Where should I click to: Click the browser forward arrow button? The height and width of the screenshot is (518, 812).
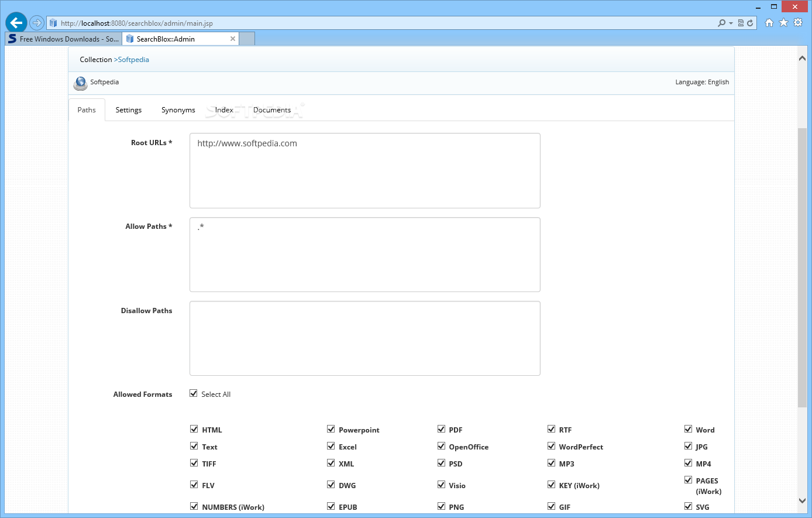[x=37, y=23]
